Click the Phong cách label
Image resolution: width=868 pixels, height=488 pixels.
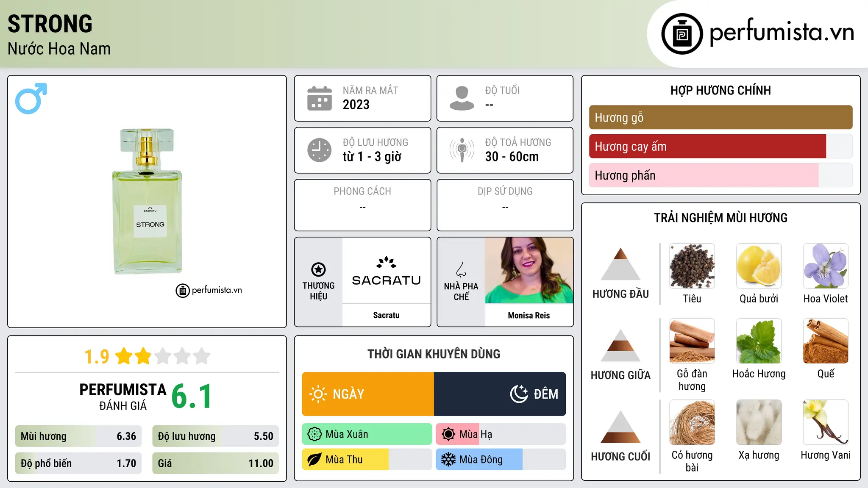362,191
